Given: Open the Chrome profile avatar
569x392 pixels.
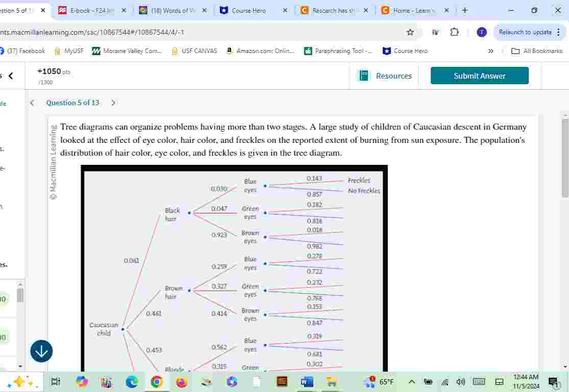Looking at the screenshot, I should pos(481,32).
